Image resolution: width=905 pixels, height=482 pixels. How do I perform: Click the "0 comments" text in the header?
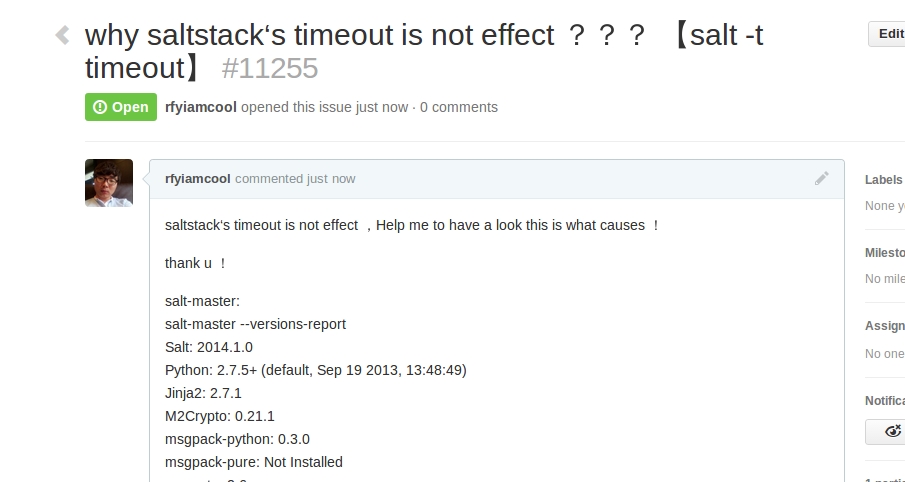point(459,107)
